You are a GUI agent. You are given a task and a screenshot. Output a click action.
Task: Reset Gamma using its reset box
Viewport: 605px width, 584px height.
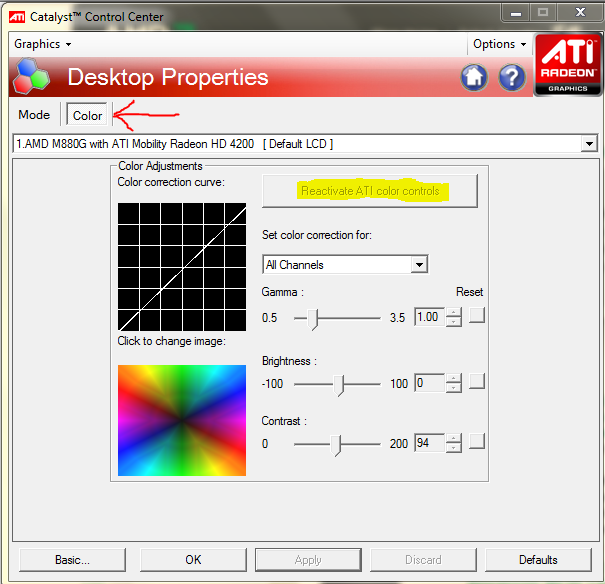coord(477,317)
